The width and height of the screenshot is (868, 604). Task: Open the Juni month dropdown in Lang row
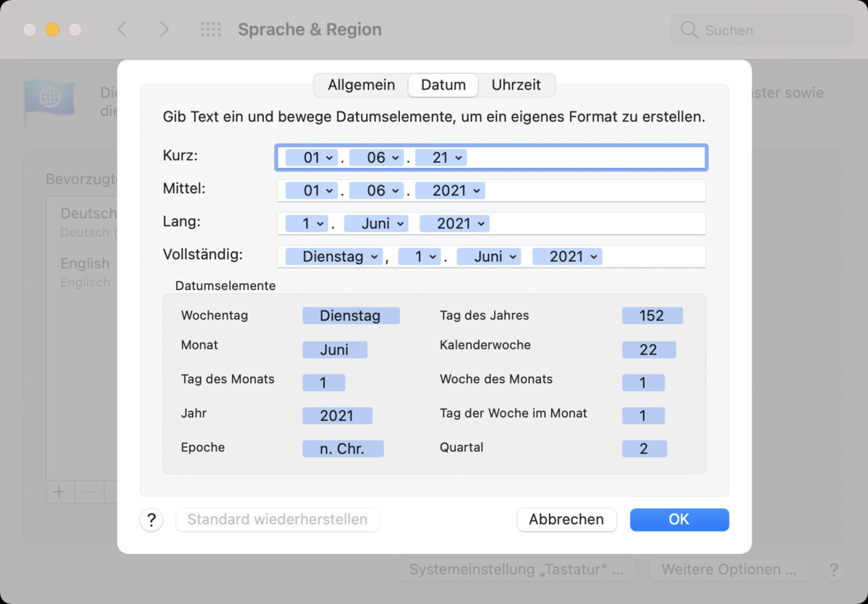(376, 224)
